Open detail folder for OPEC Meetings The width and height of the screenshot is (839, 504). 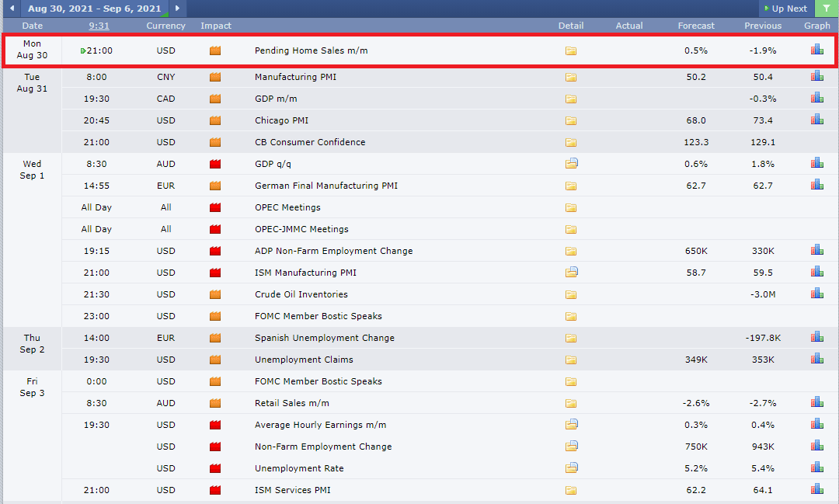[571, 207]
